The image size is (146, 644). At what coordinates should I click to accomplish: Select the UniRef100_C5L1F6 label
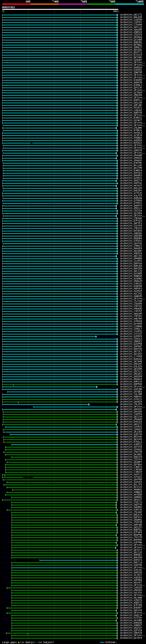click(x=131, y=404)
